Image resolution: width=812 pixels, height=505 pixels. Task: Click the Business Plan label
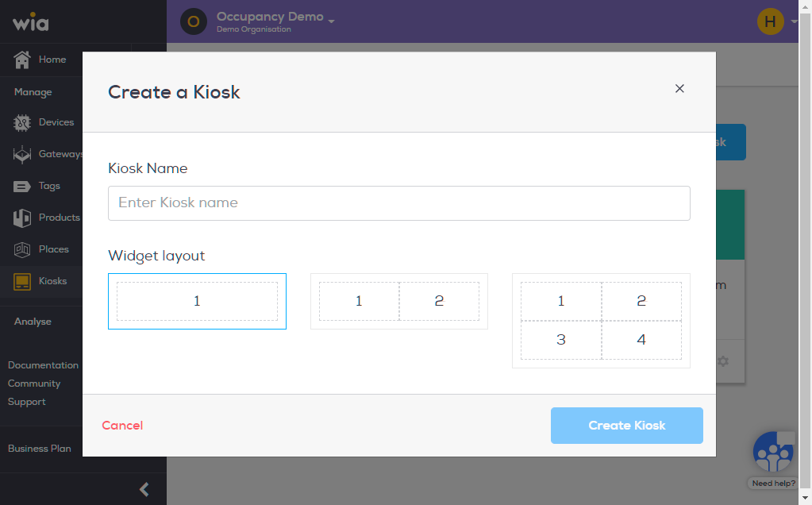[x=40, y=449]
